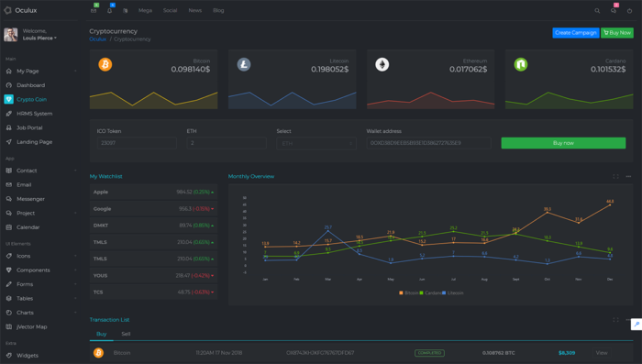Expand Monthly Overview to fullscreen
The image size is (642, 364).
tap(615, 176)
